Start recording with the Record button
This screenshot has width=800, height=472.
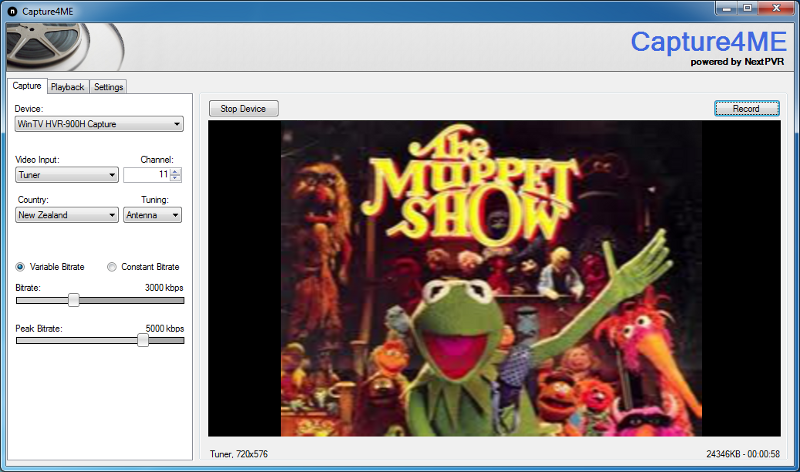746,109
